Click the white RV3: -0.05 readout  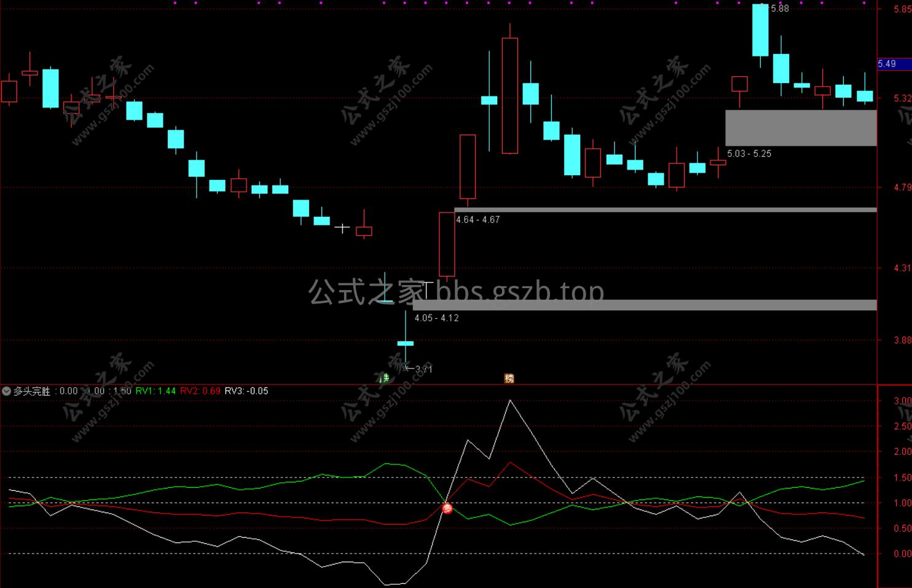[246, 391]
